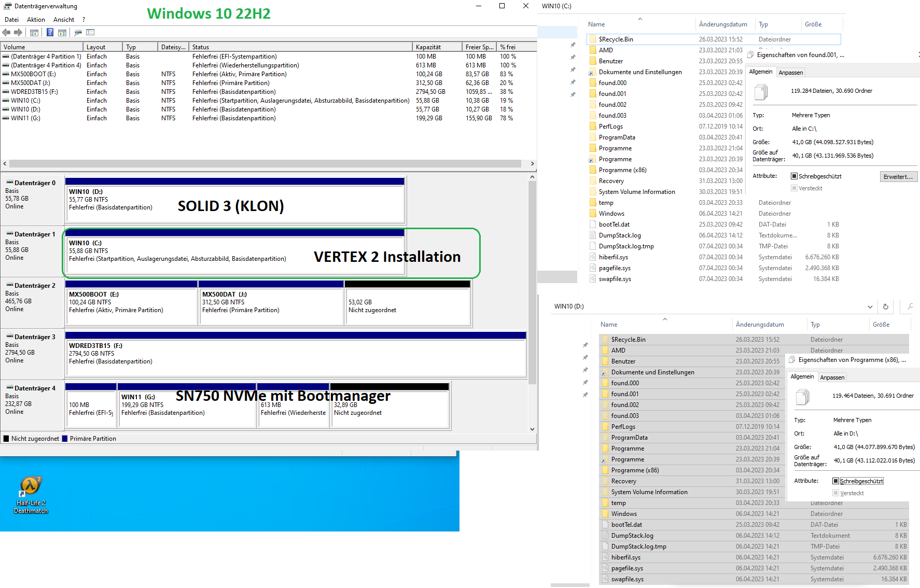
Task: Select Allgemein tab in found.001 properties
Action: [x=761, y=72]
